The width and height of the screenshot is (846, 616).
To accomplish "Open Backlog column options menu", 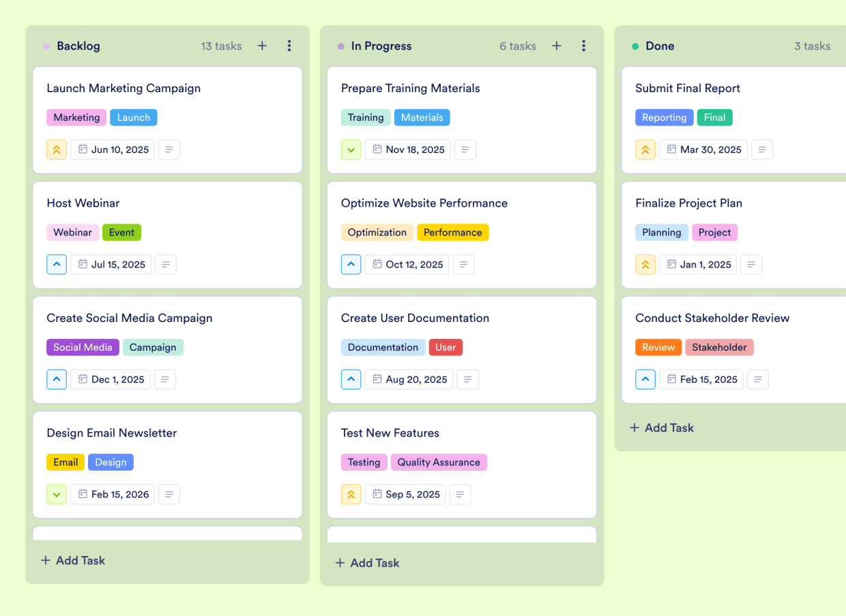I will click(289, 46).
